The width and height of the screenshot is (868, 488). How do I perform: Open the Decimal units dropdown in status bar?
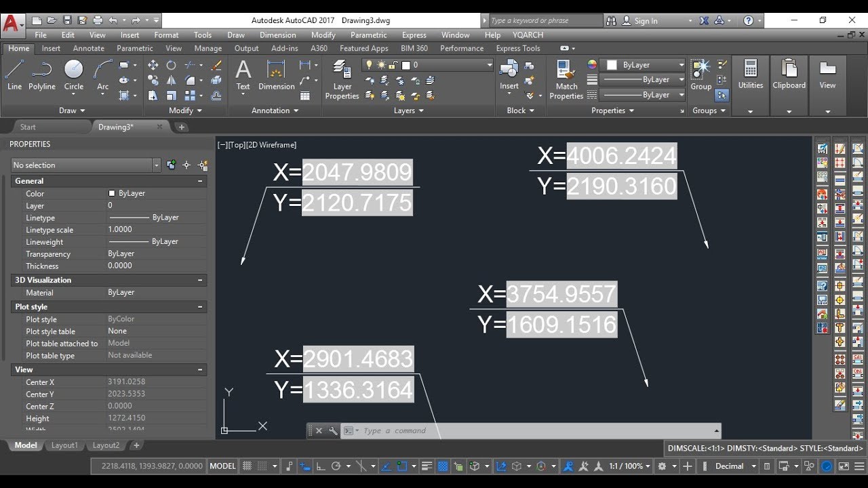tap(735, 466)
